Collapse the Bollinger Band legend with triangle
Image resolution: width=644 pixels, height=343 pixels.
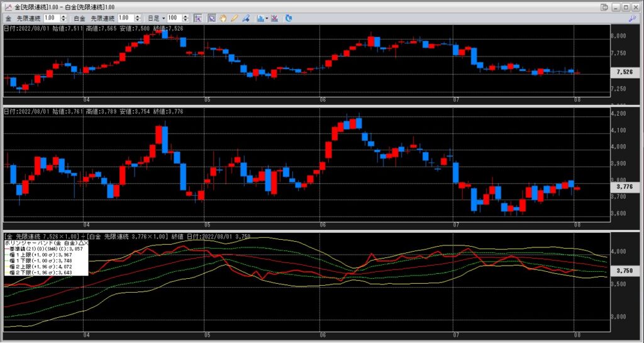pyautogui.click(x=80, y=242)
